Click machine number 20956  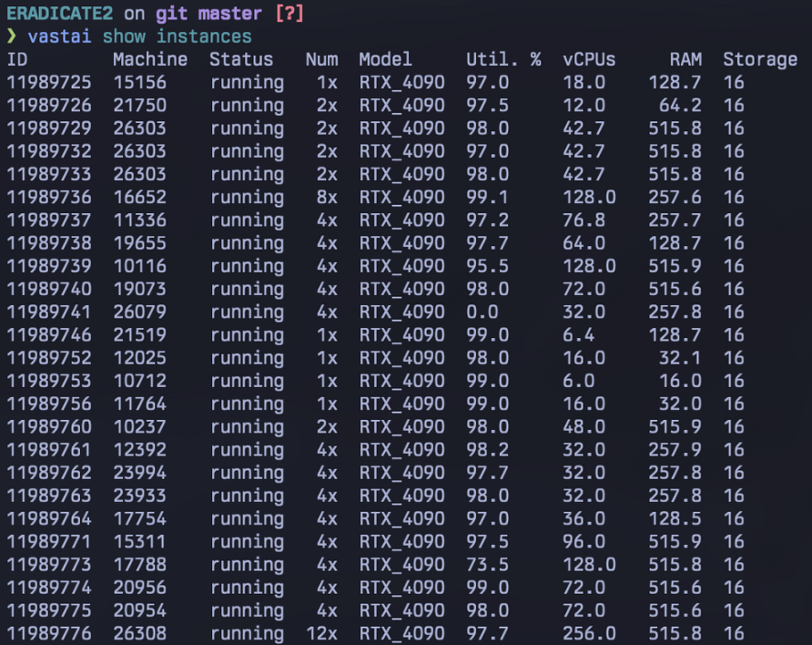click(x=140, y=588)
